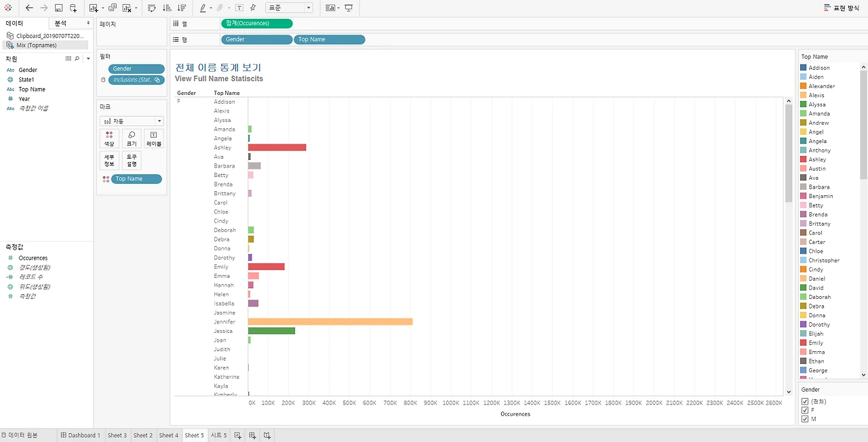Click the Tableau logo start icon
This screenshot has height=442, width=868.
[x=8, y=8]
